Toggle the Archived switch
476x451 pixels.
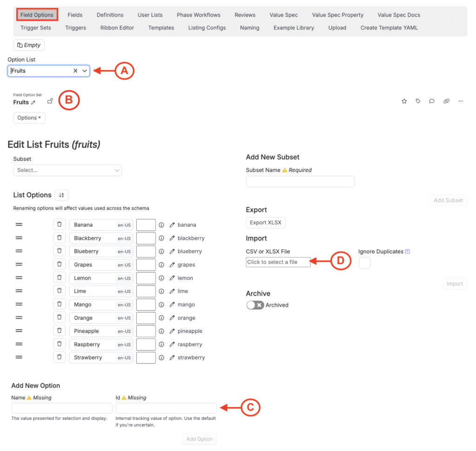click(x=255, y=305)
